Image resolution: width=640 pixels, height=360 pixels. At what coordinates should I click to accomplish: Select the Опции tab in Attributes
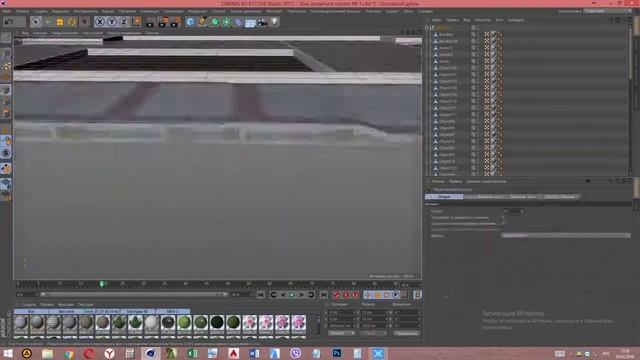[444, 197]
